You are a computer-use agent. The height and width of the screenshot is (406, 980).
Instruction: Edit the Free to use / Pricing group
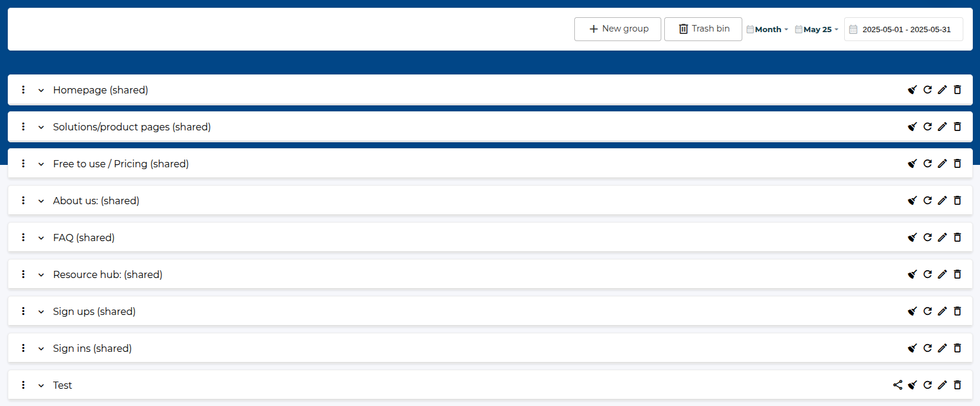point(942,164)
